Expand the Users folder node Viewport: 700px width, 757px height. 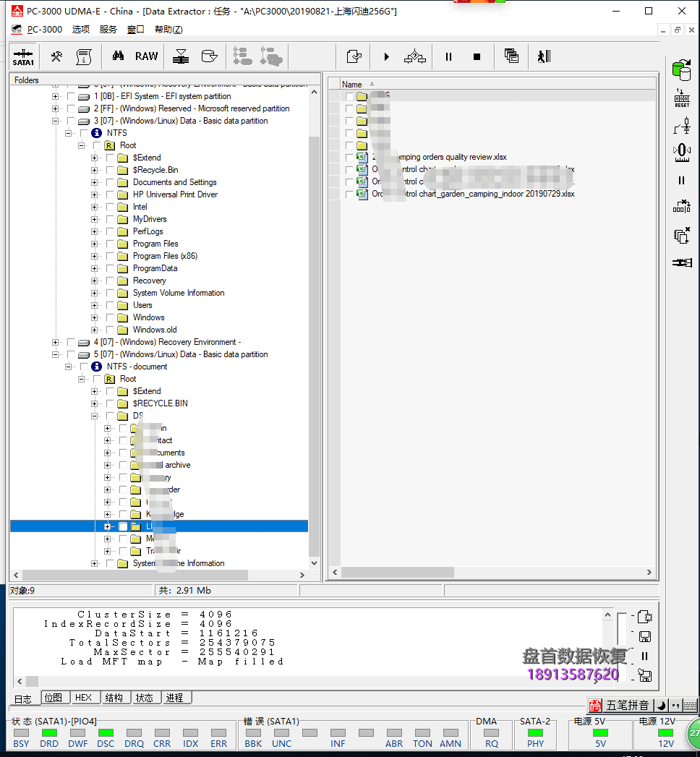(95, 306)
